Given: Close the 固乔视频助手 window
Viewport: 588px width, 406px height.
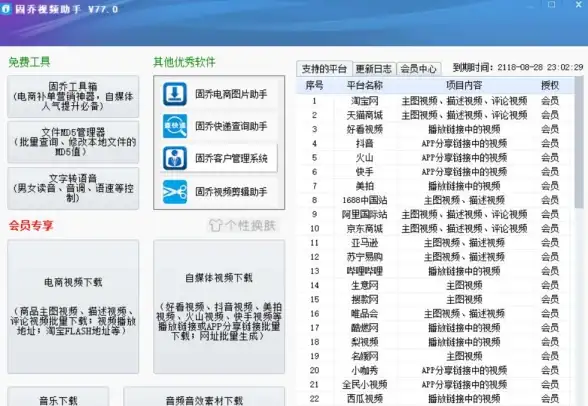Looking at the screenshot, I should pyautogui.click(x=579, y=4).
